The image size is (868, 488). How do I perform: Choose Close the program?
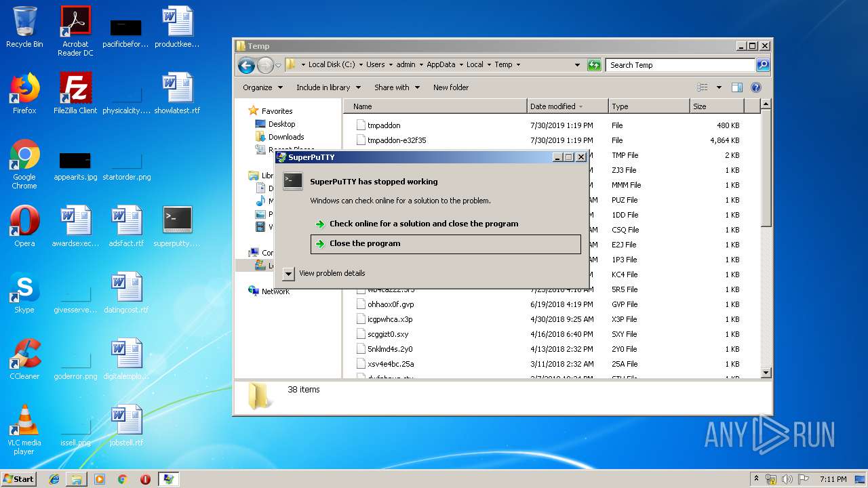[446, 244]
